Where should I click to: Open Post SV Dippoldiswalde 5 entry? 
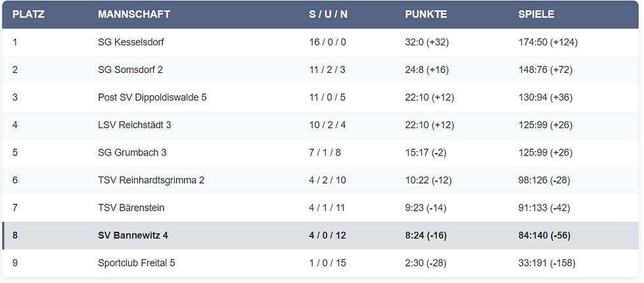[x=152, y=98]
